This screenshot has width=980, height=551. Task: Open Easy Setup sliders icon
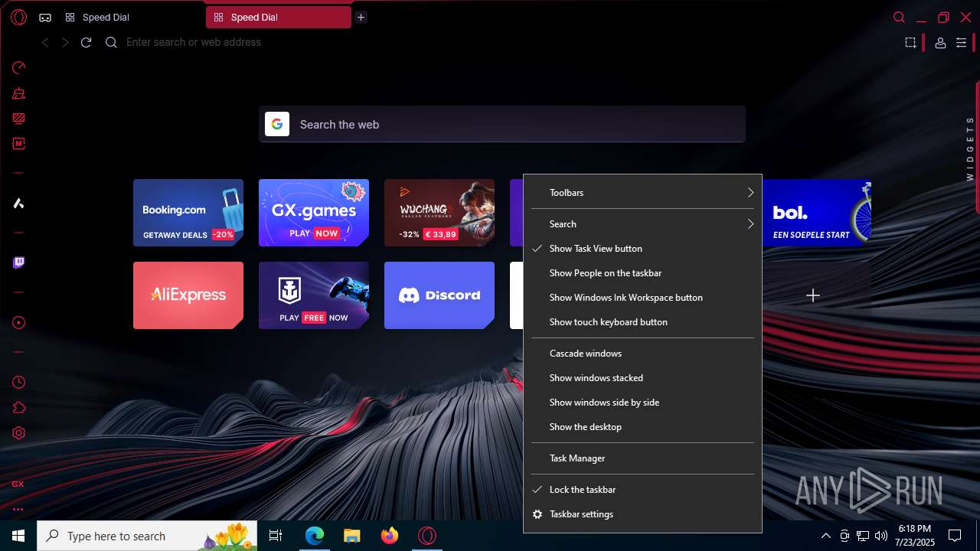coord(961,43)
